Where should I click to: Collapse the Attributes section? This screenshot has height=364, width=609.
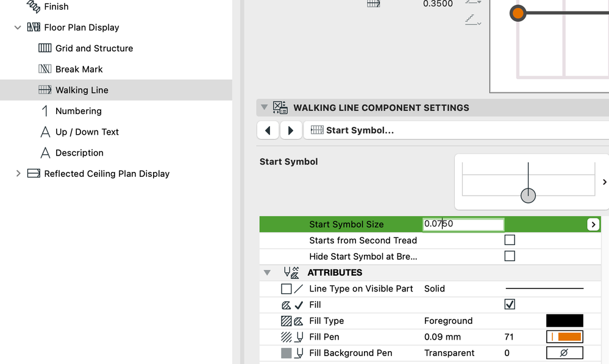267,273
